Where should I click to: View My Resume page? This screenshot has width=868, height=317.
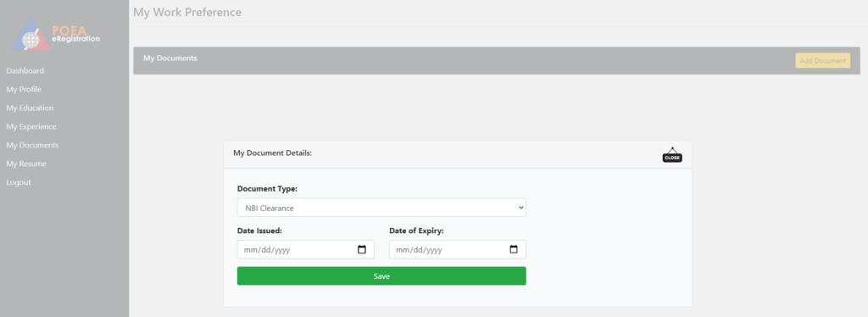(26, 164)
